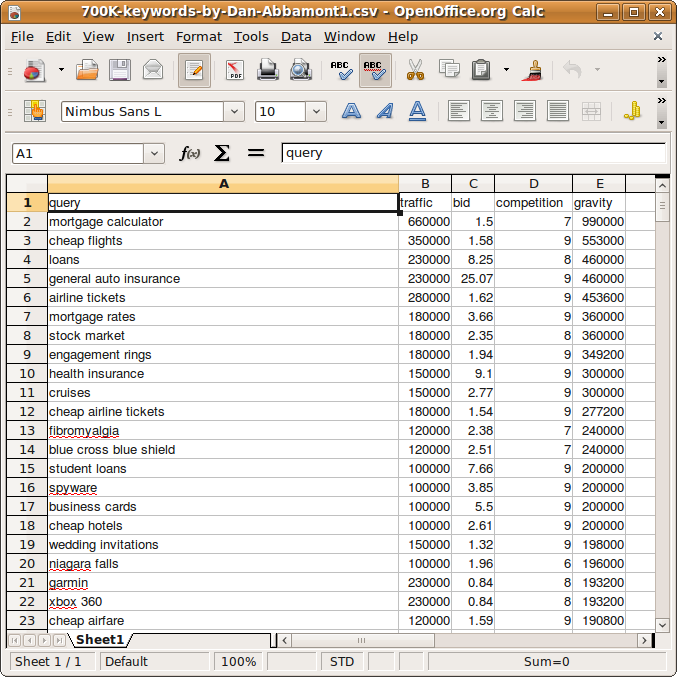Click STD selection mode in status bar

(x=342, y=661)
